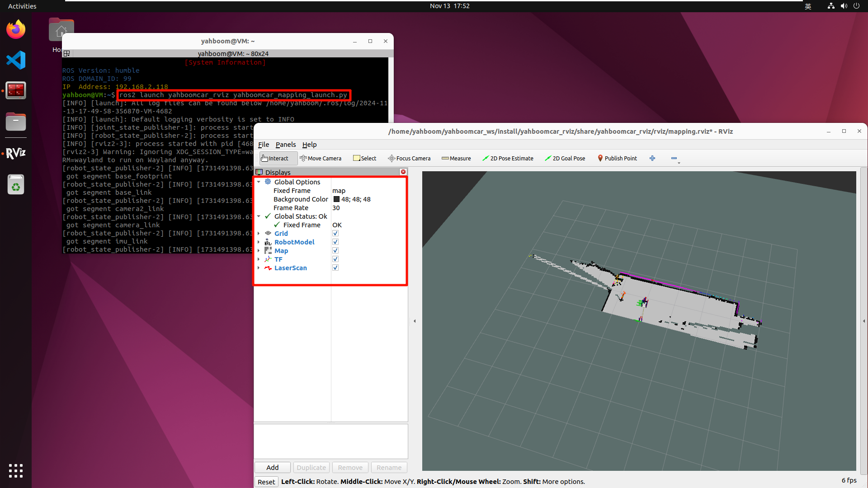Switch to Terminator terminal in the dock
868x488 pixels.
[x=16, y=91]
